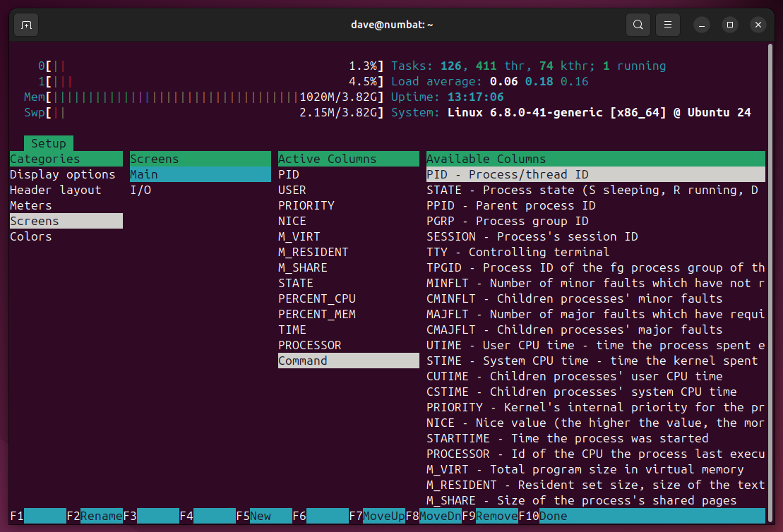Screen dimensions: 783x532
Task: Minimize the terminal window
Action: point(702,25)
